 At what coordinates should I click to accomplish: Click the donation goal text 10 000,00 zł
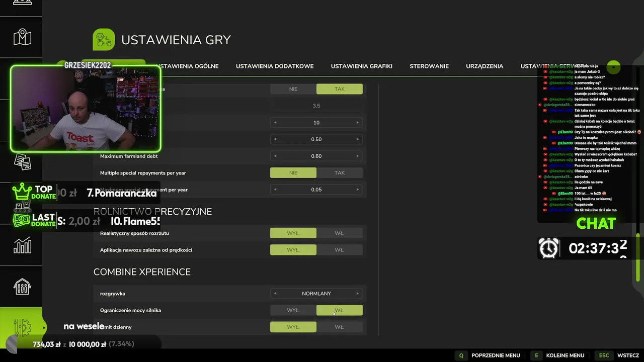(88, 344)
